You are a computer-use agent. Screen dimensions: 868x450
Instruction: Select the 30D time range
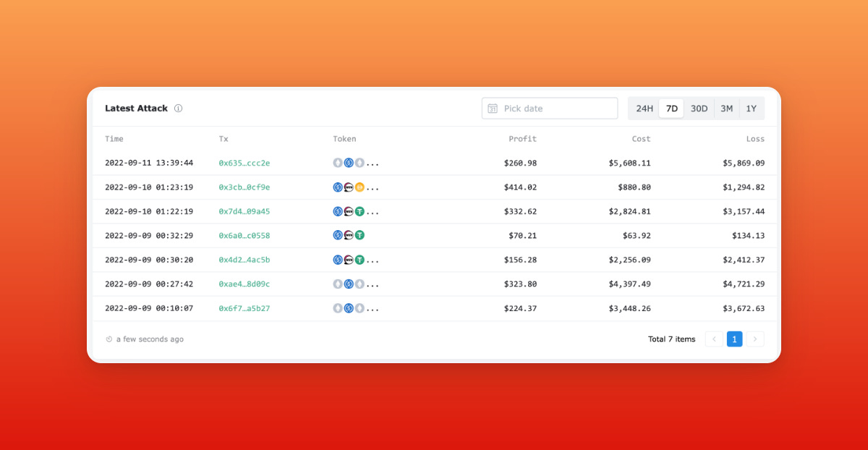(699, 109)
